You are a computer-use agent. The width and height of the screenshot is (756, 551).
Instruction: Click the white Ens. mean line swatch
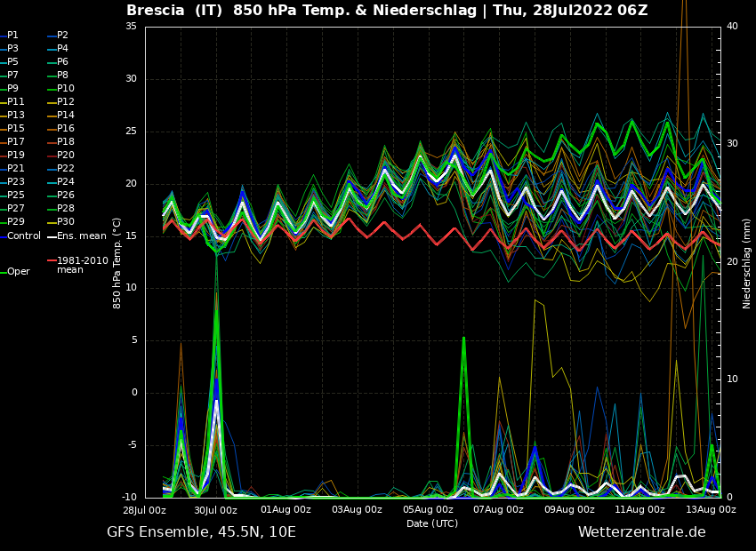click(x=51, y=236)
